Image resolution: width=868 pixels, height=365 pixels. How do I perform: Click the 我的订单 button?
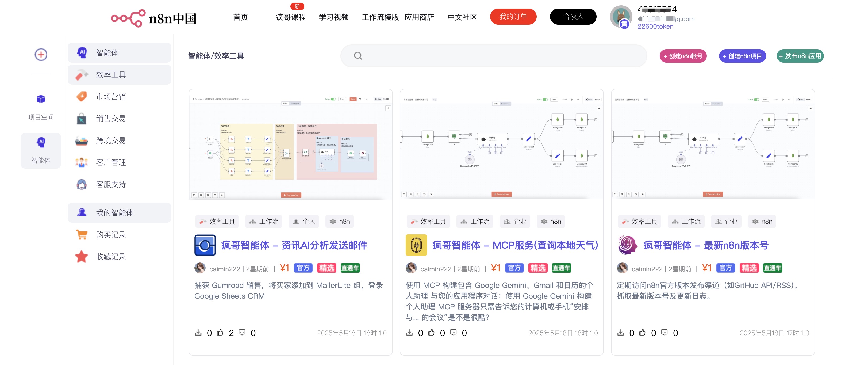(513, 17)
